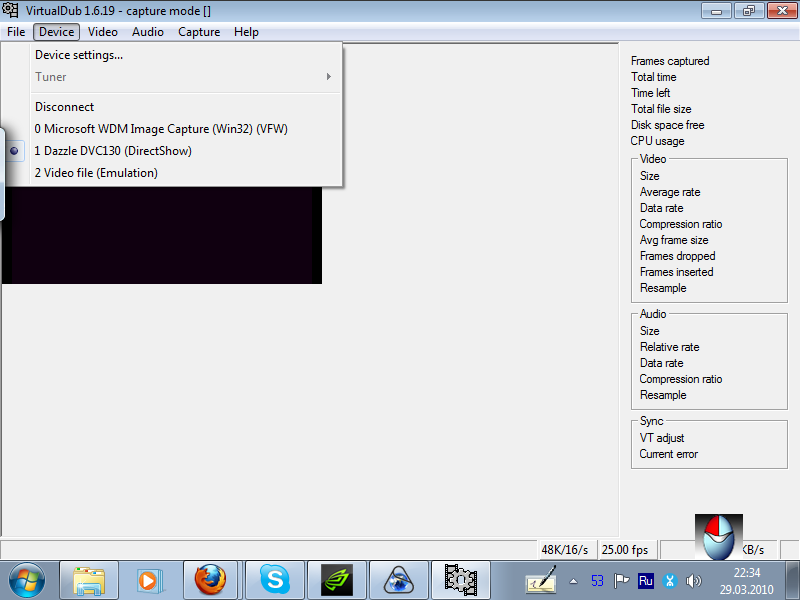The width and height of the screenshot is (800, 600).
Task: Launch Windows Media Player from taskbar
Action: coord(148,579)
